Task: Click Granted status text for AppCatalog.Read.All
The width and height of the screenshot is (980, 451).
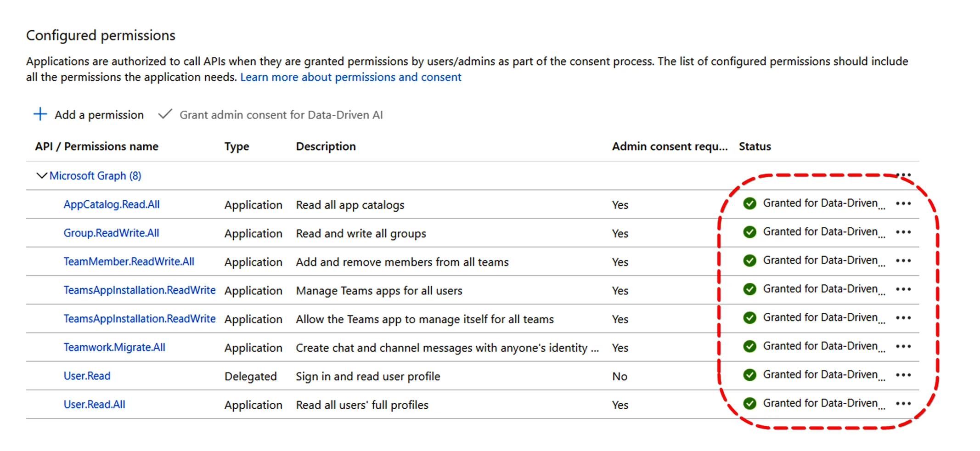Action: pos(824,203)
